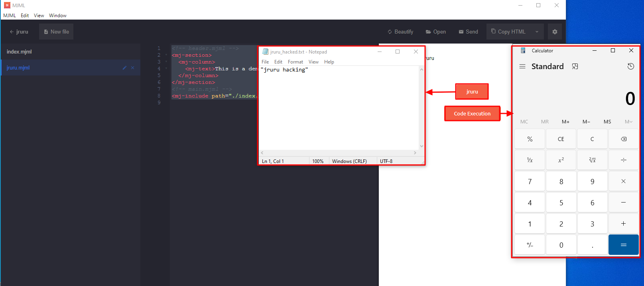This screenshot has width=644, height=286.
Task: Open Notepad View menu
Action: (313, 62)
